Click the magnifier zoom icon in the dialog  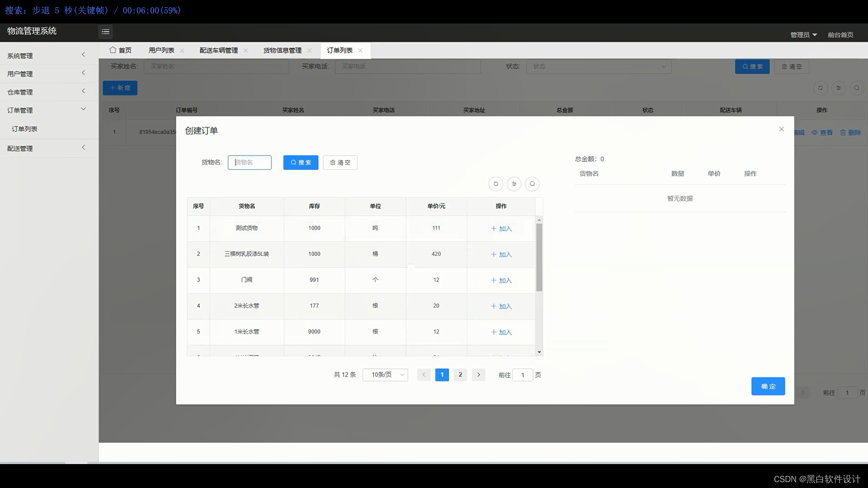(x=532, y=184)
